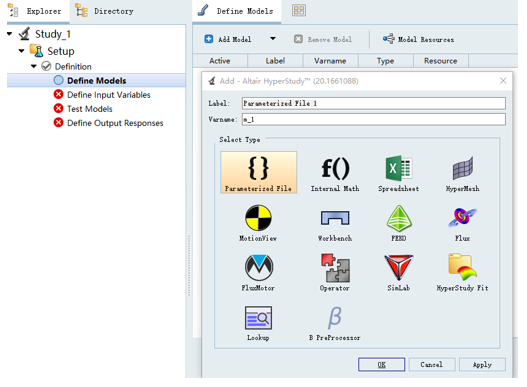Close the Add model dialog
This screenshot has height=387, width=527.
point(503,81)
